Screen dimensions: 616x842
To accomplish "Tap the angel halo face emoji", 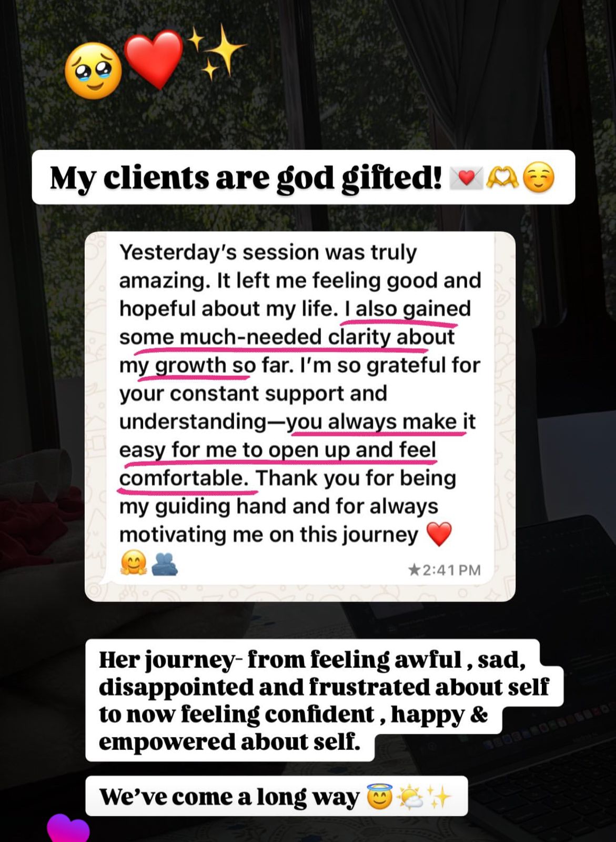I will (x=379, y=796).
